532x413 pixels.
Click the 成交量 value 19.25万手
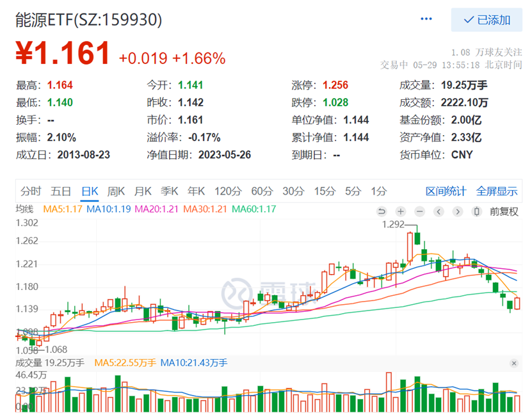pyautogui.click(x=464, y=85)
